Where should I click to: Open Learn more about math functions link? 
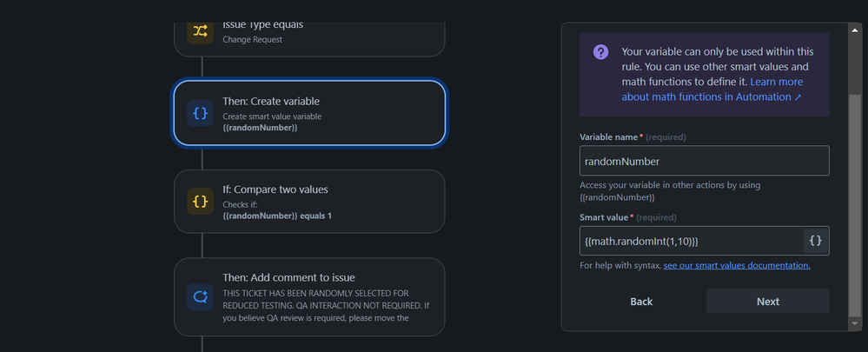pos(712,90)
